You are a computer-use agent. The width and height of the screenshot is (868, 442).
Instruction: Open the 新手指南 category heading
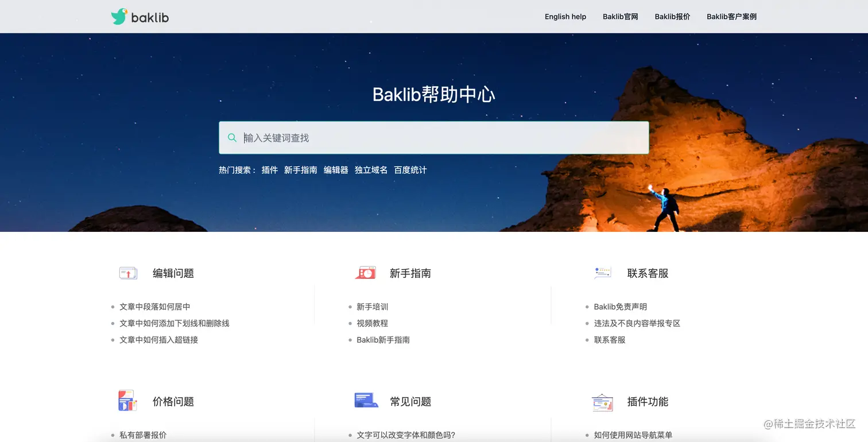(x=410, y=273)
